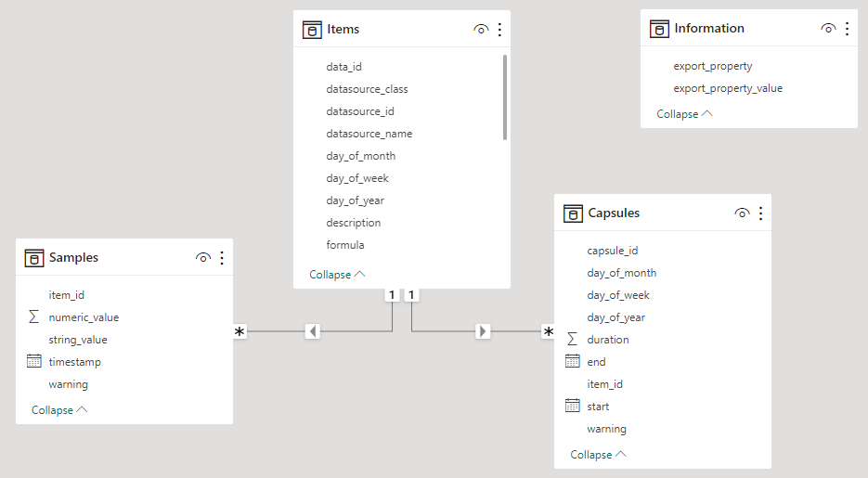Click the Items table vertical scrollbar
Viewport: 868px width, 478px height.
(x=505, y=97)
